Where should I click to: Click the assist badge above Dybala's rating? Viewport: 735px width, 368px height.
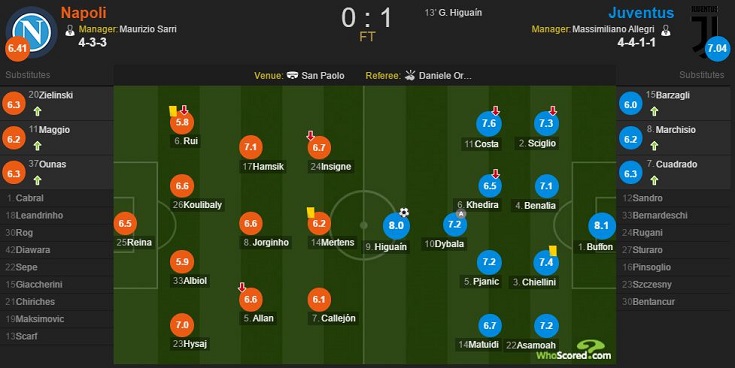461,214
